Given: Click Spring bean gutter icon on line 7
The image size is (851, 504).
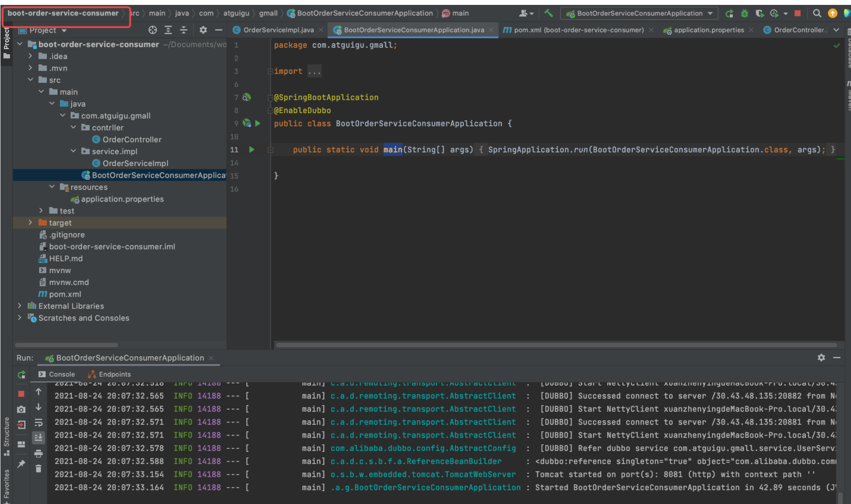Looking at the screenshot, I should coord(246,97).
